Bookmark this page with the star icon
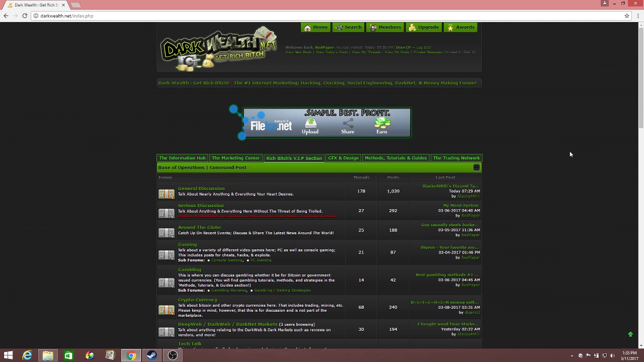The height and width of the screenshot is (362, 644). [x=627, y=16]
